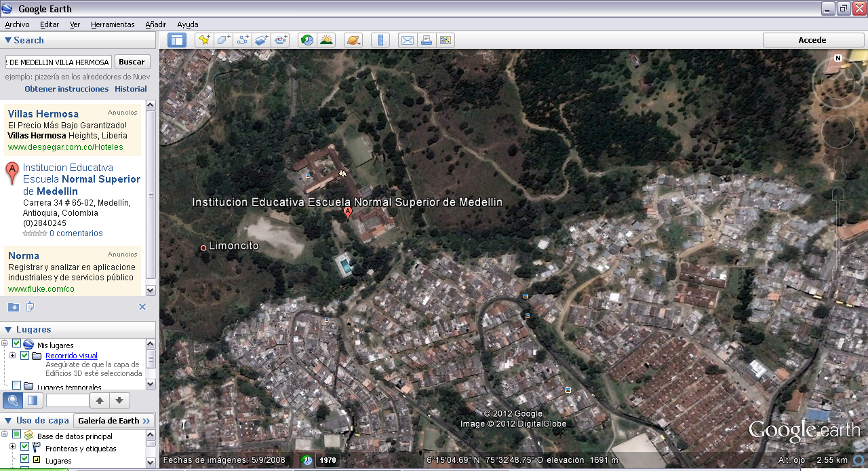Click the copy search results clipboard icon
Image resolution: width=868 pixels, height=471 pixels.
[31, 307]
